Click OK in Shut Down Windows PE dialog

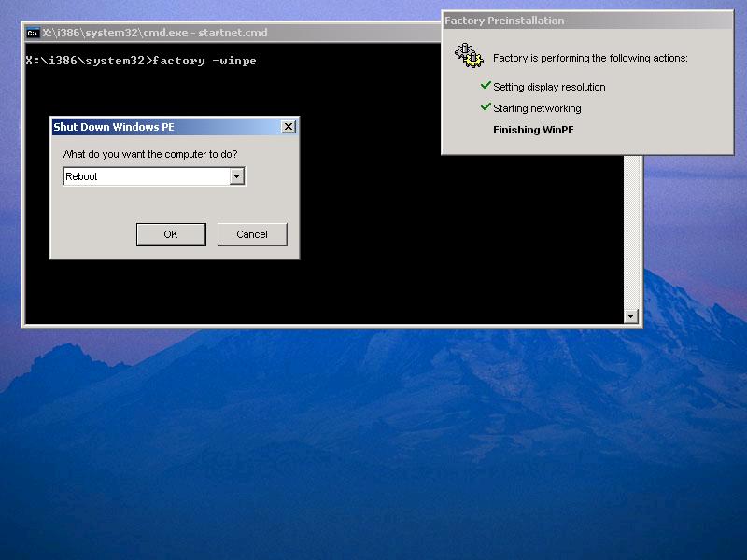(171, 234)
